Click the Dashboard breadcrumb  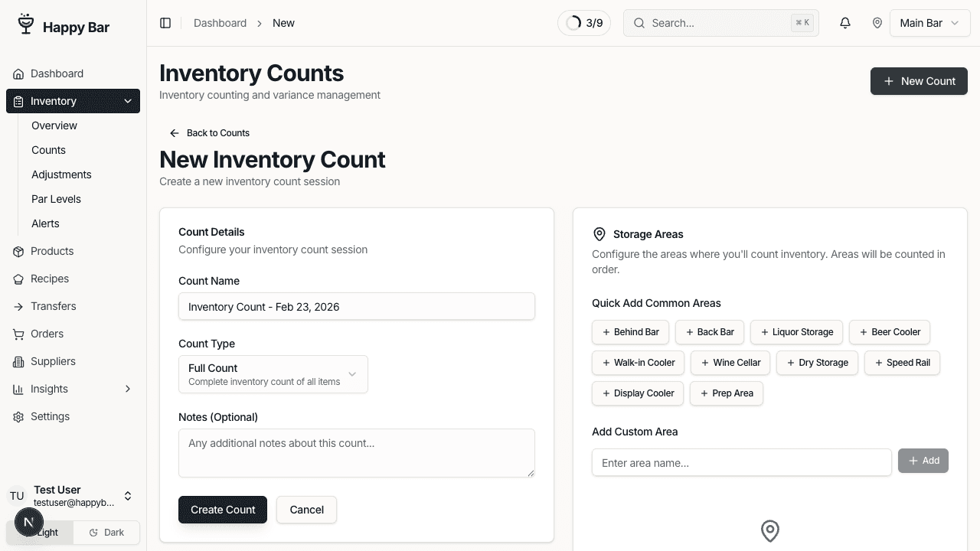[220, 23]
